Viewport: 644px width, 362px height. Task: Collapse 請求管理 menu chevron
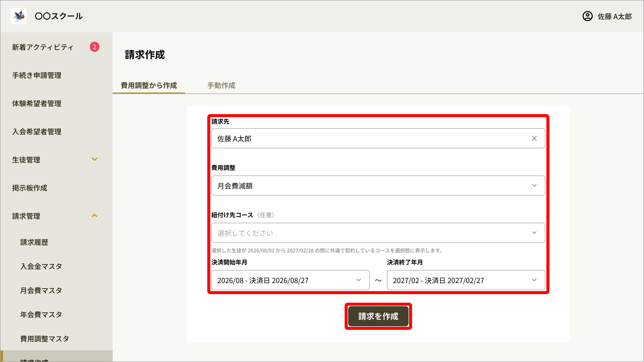coord(95,215)
